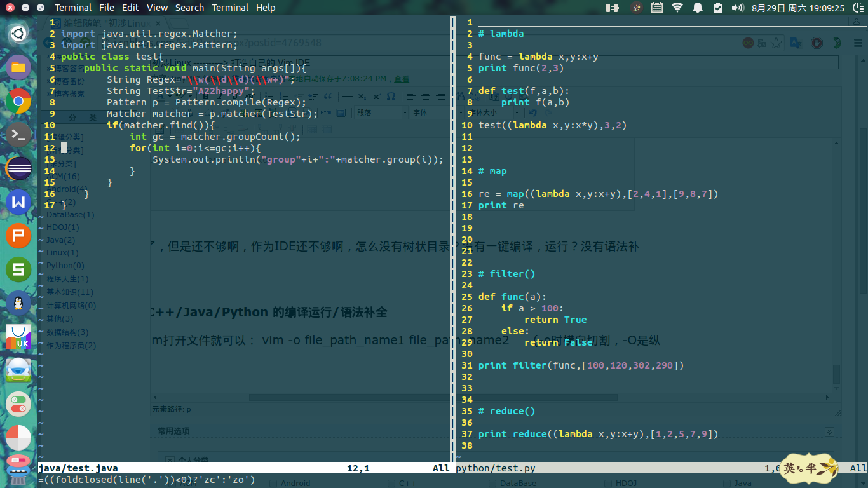Open the Ubuntu Dash launcher icon

pyautogui.click(x=18, y=33)
